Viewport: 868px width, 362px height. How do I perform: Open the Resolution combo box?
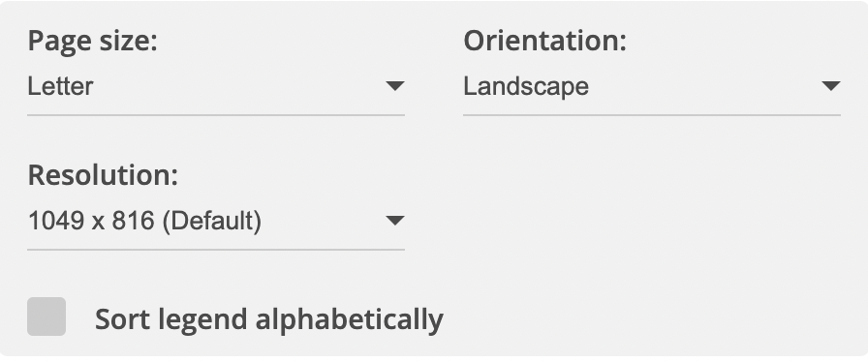pos(216,222)
